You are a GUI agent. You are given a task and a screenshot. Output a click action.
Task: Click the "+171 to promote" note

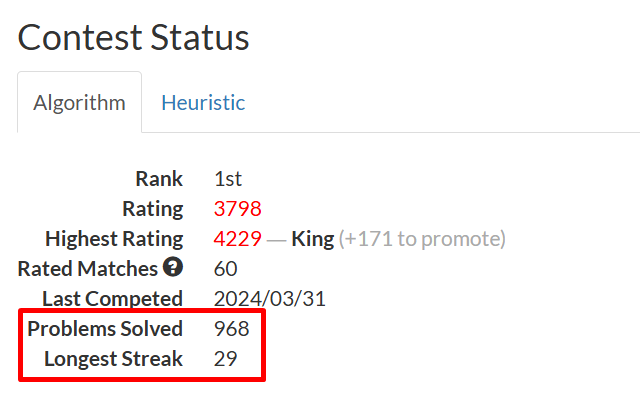click(422, 239)
